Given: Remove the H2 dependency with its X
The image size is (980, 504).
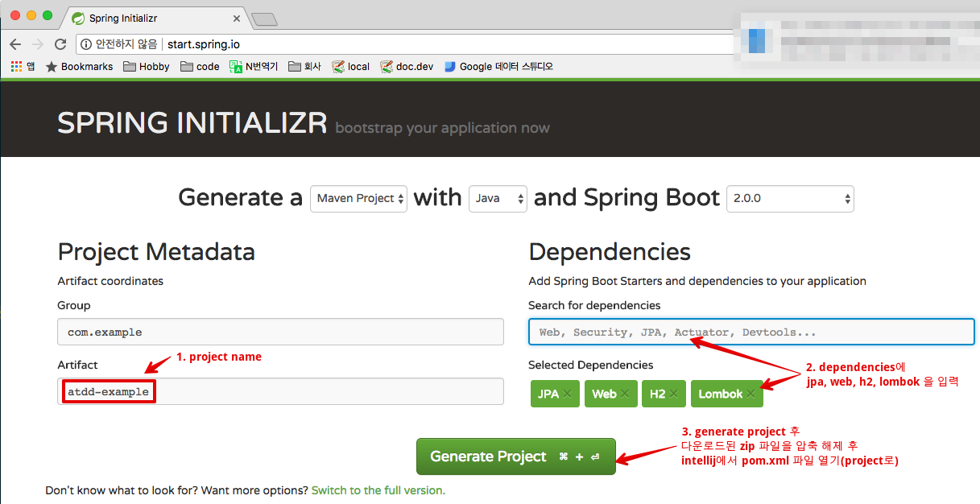Looking at the screenshot, I should (x=673, y=394).
